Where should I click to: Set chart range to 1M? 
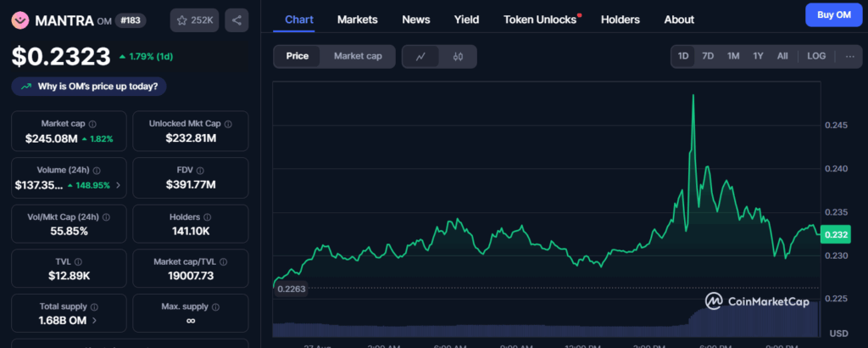click(733, 57)
